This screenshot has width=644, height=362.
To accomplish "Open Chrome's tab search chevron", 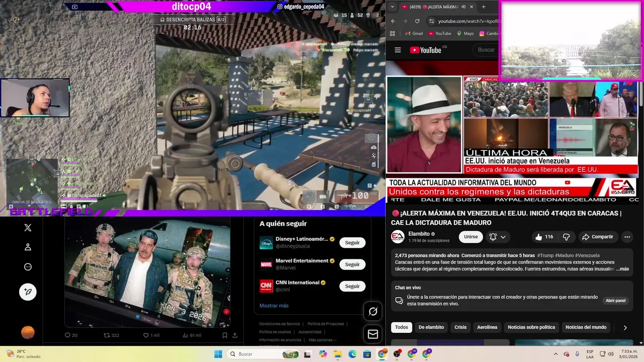I will pyautogui.click(x=393, y=7).
